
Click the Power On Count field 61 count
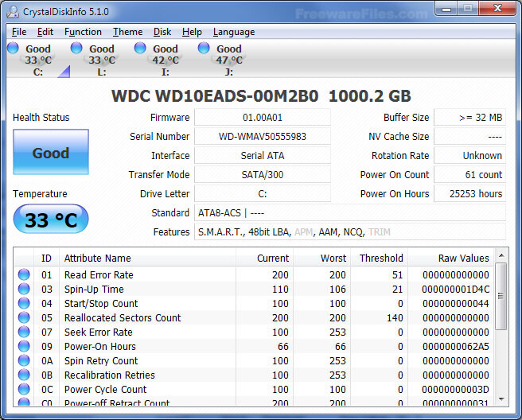[469, 175]
